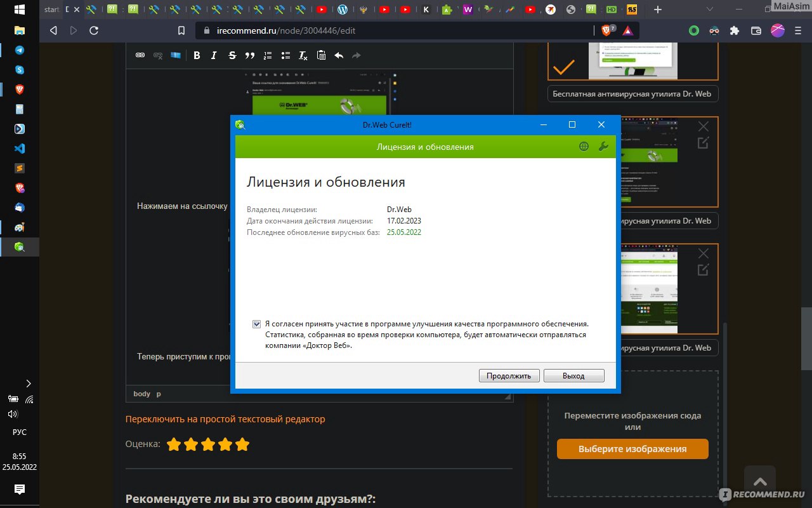
Task: Click the РУС language indicator
Action: pos(20,432)
